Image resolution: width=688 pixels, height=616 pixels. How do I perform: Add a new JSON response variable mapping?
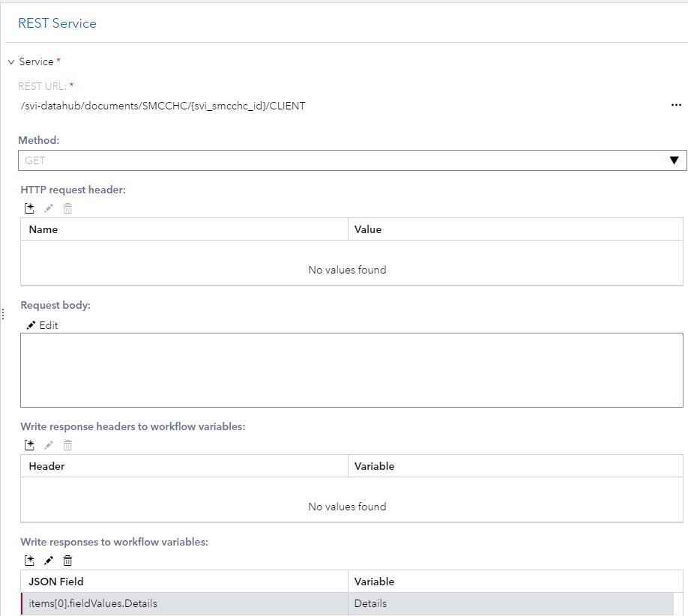tap(30, 560)
